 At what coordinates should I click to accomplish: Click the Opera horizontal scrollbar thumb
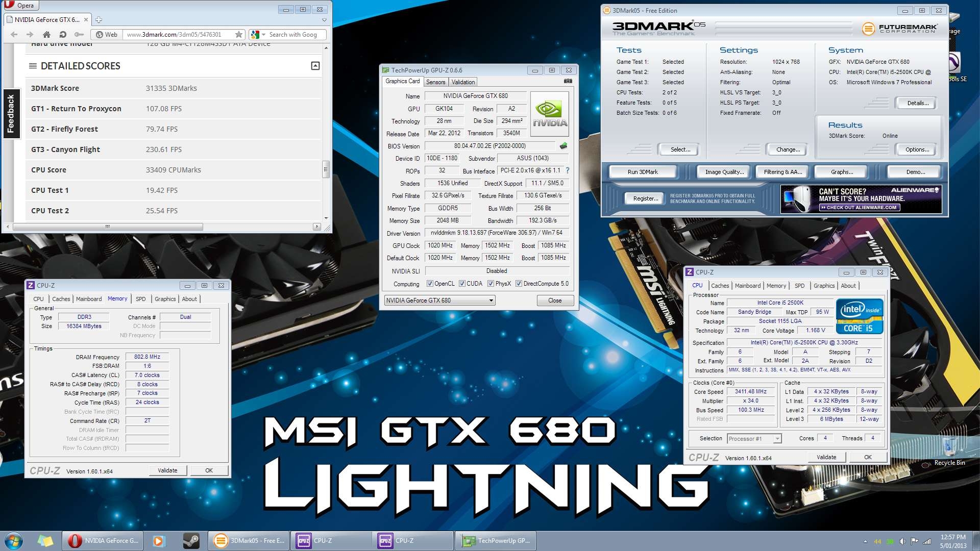[x=108, y=227]
